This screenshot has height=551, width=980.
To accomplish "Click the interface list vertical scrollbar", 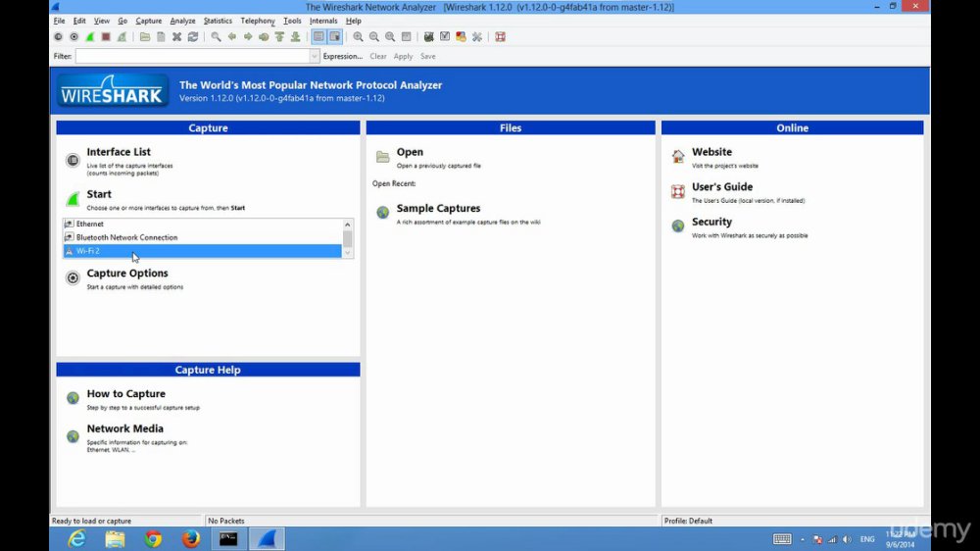I will [x=348, y=238].
